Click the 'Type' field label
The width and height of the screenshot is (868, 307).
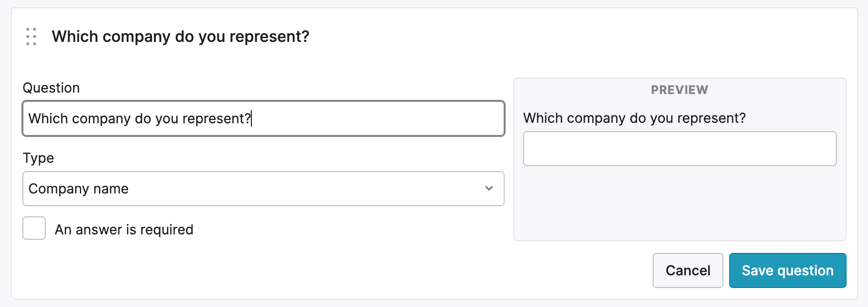38,158
